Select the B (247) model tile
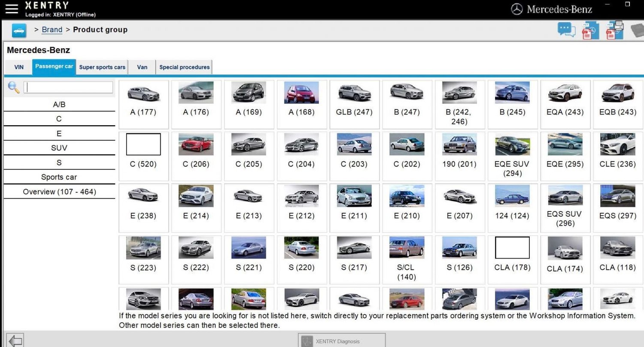The height and width of the screenshot is (347, 644). pyautogui.click(x=407, y=104)
